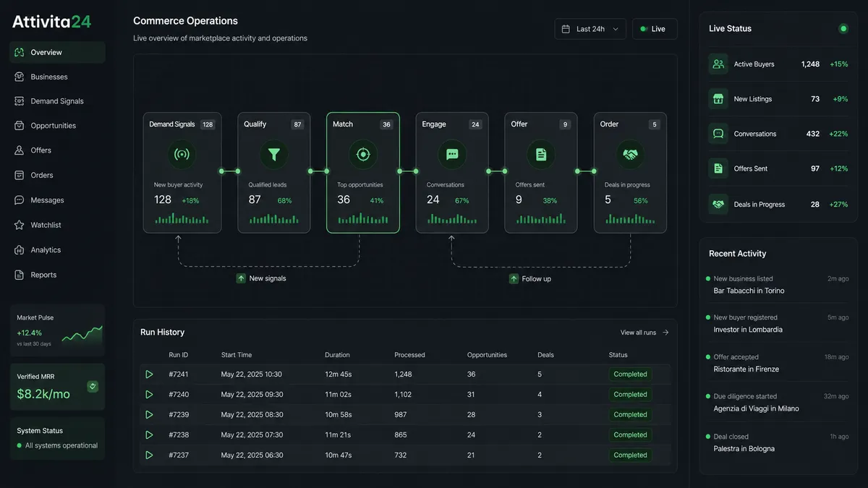The height and width of the screenshot is (488, 868).
Task: Click the Offers Sent document icon
Action: point(718,168)
